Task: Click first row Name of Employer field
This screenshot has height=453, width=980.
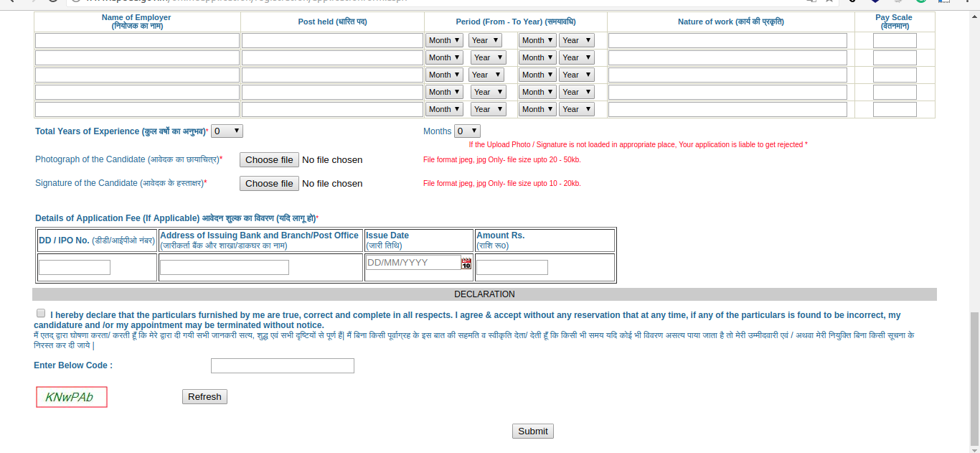Action: pyautogui.click(x=137, y=40)
